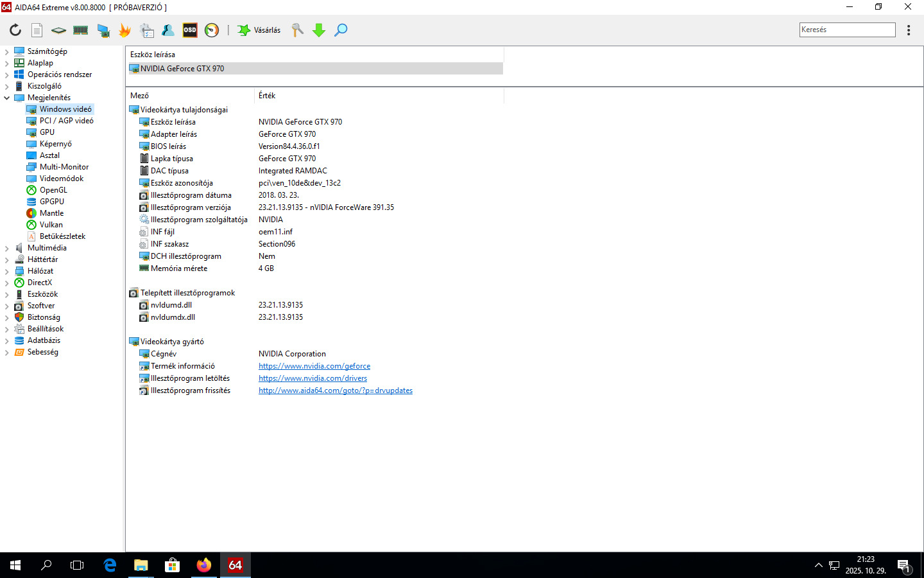Select the Képernyő tree item

(x=55, y=144)
